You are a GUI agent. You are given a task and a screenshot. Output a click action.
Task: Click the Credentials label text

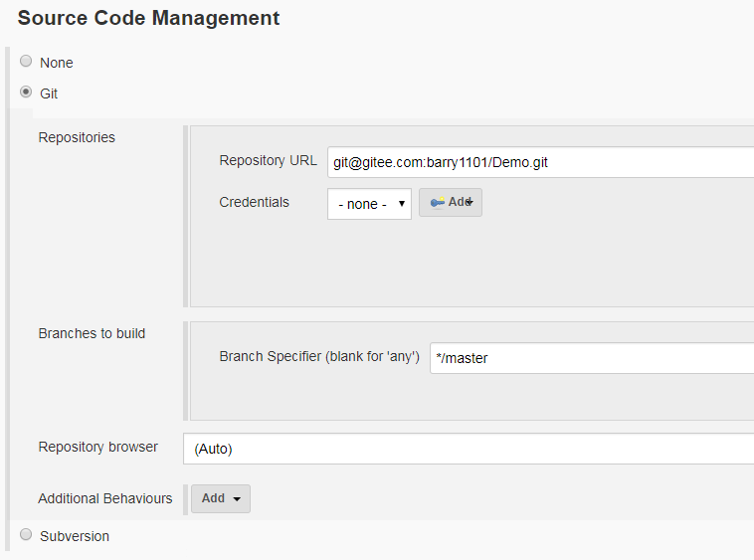[x=254, y=202]
